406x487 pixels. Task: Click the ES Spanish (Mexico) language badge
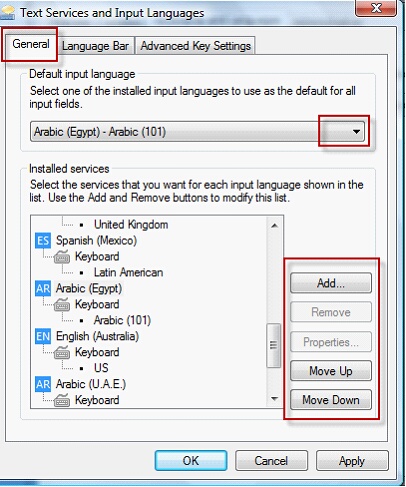43,240
